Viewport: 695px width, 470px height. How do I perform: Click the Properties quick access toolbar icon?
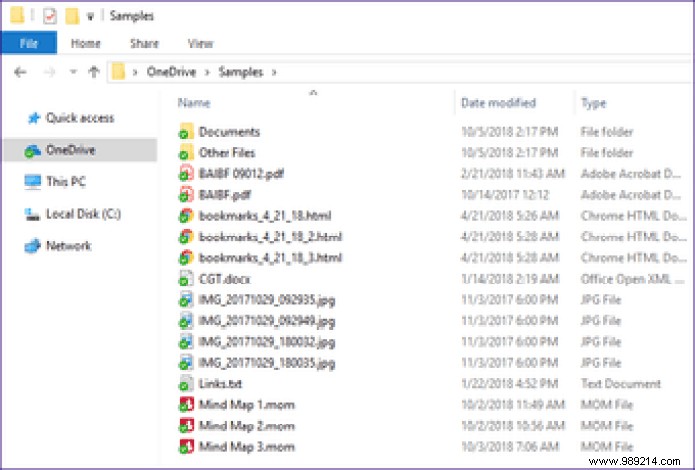[50, 16]
